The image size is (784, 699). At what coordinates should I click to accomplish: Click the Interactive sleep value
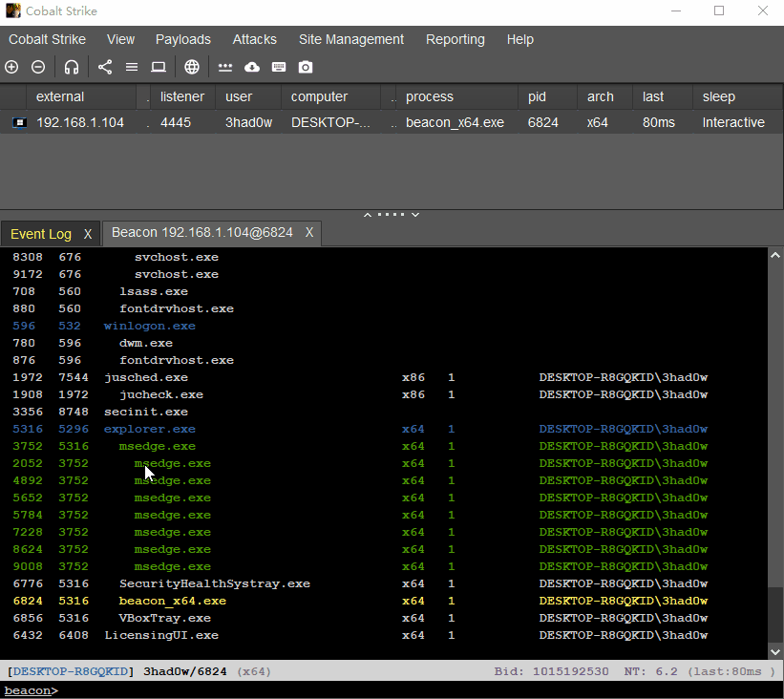pyautogui.click(x=733, y=122)
